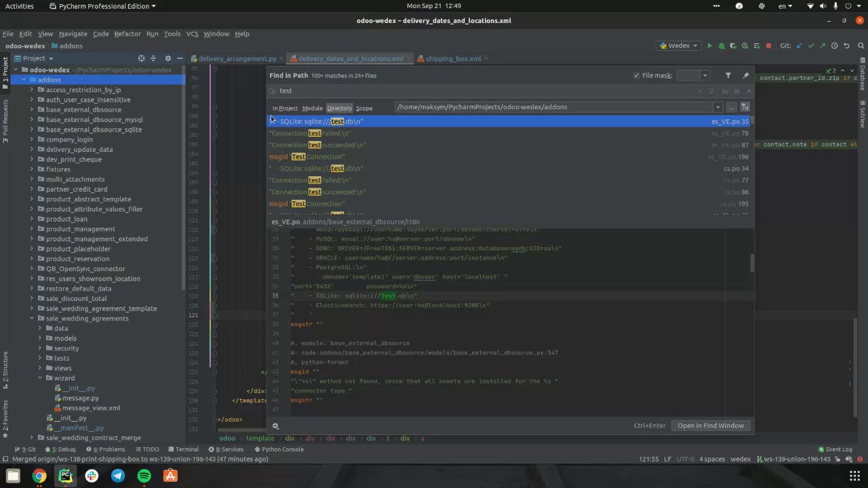
Task: Click the Git update project arrow
Action: coord(799,46)
